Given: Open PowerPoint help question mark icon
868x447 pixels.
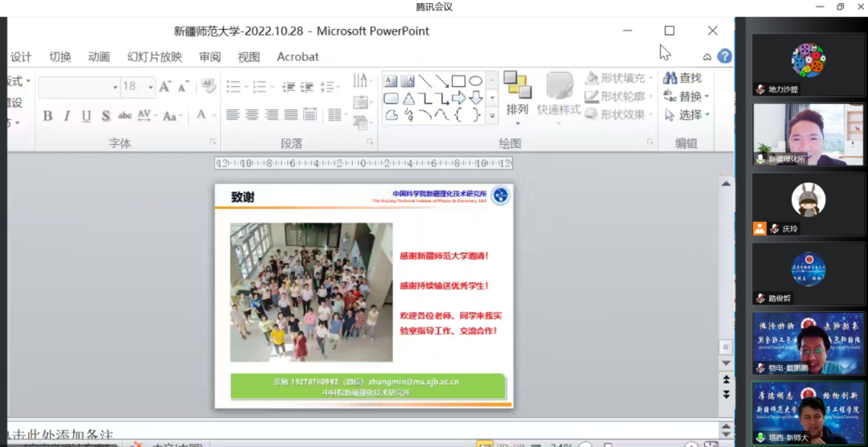Looking at the screenshot, I should (724, 56).
